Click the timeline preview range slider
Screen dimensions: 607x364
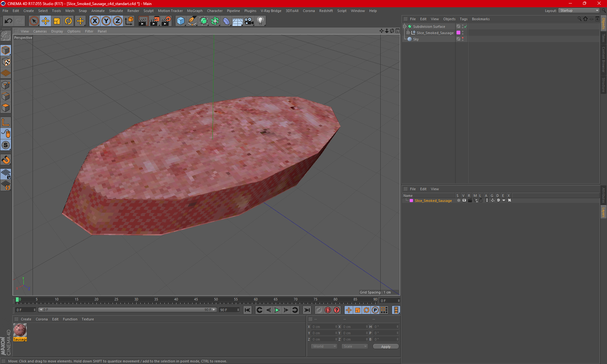(x=127, y=310)
